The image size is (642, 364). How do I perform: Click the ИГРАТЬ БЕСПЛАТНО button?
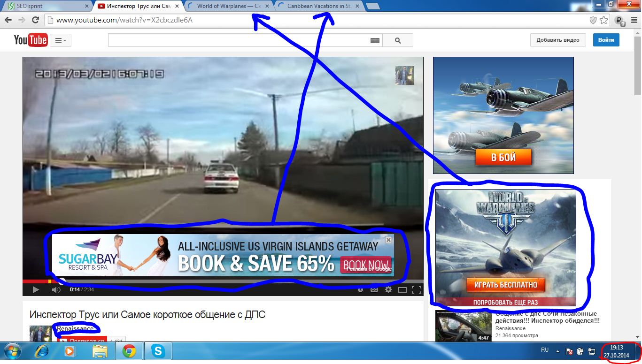(x=505, y=285)
